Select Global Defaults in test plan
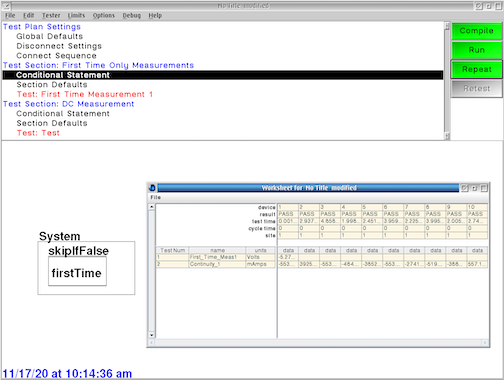 [50, 36]
